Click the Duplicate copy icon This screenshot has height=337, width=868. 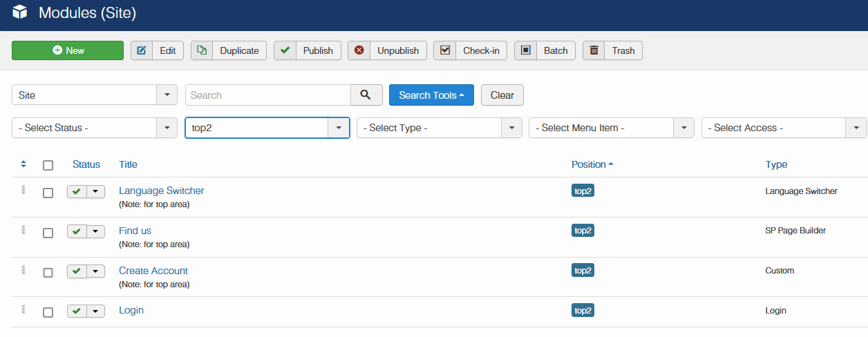[x=202, y=50]
